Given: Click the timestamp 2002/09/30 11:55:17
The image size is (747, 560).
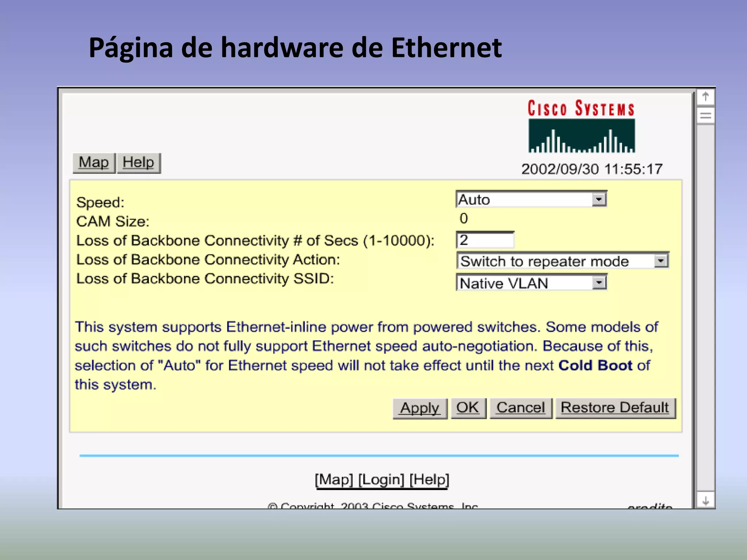Looking at the screenshot, I should (x=592, y=170).
